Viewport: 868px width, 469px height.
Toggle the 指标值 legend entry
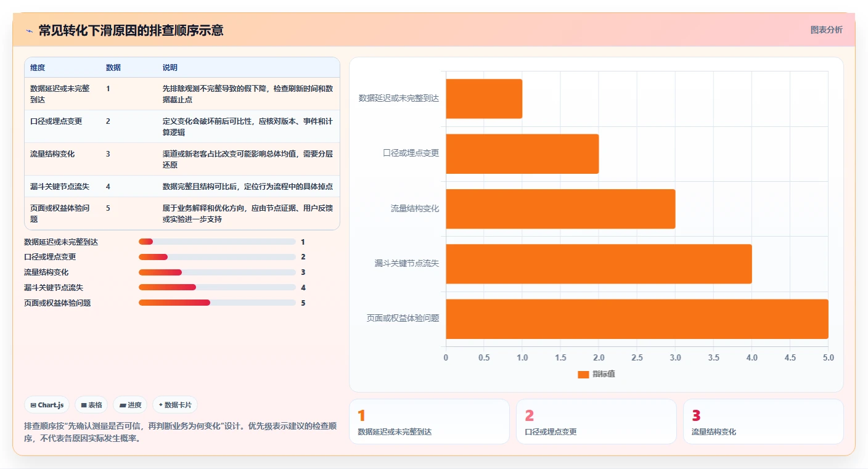pyautogui.click(x=596, y=374)
